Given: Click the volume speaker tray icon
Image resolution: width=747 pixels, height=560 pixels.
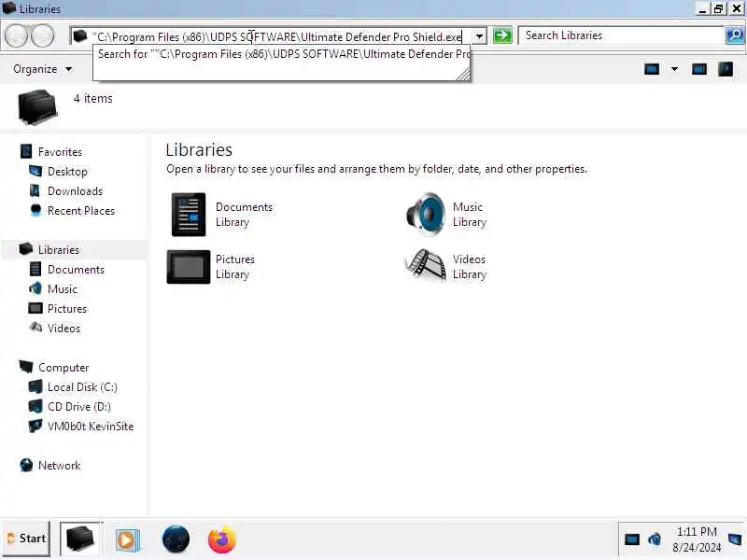Looking at the screenshot, I should [x=655, y=539].
